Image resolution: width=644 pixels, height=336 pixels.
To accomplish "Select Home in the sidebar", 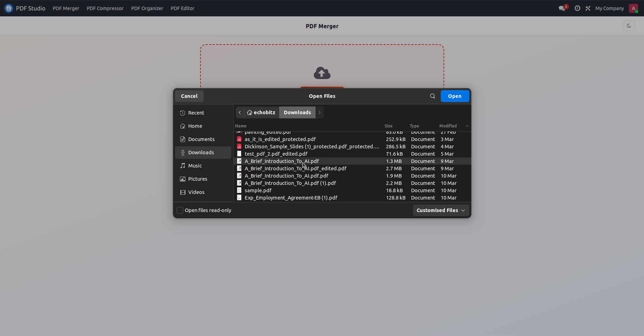I will pos(203,126).
